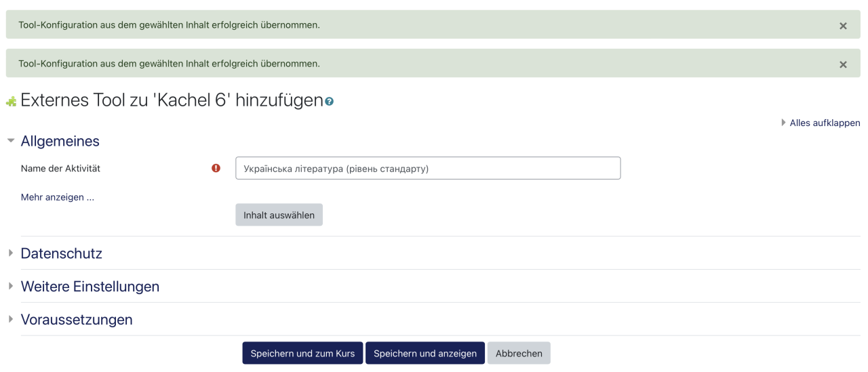The width and height of the screenshot is (868, 372).
Task: Close the second Tool-Konfiguration success message
Action: point(843,64)
